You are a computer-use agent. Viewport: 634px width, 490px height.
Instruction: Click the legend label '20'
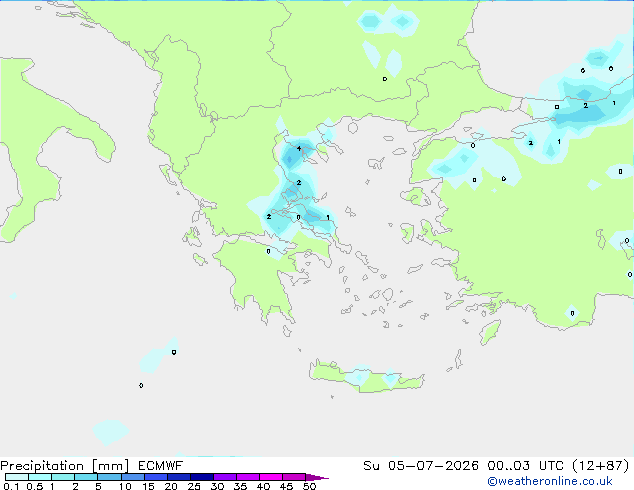tap(171, 486)
